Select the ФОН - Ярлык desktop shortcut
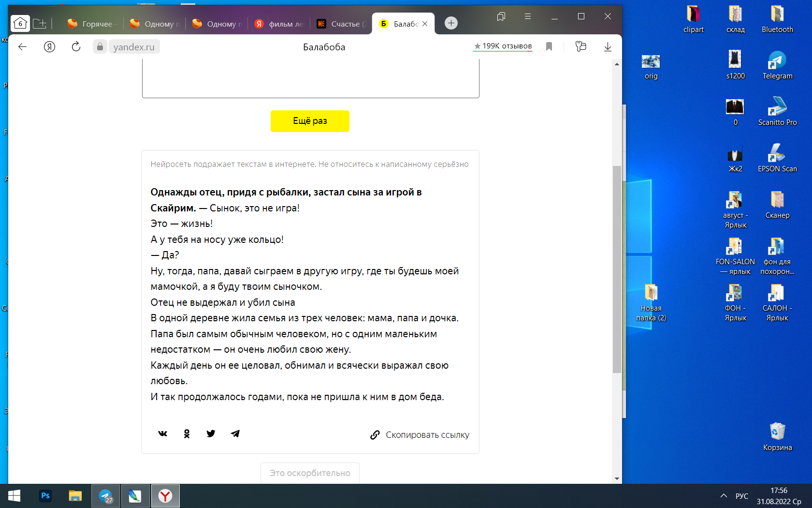812x508 pixels. tap(736, 303)
